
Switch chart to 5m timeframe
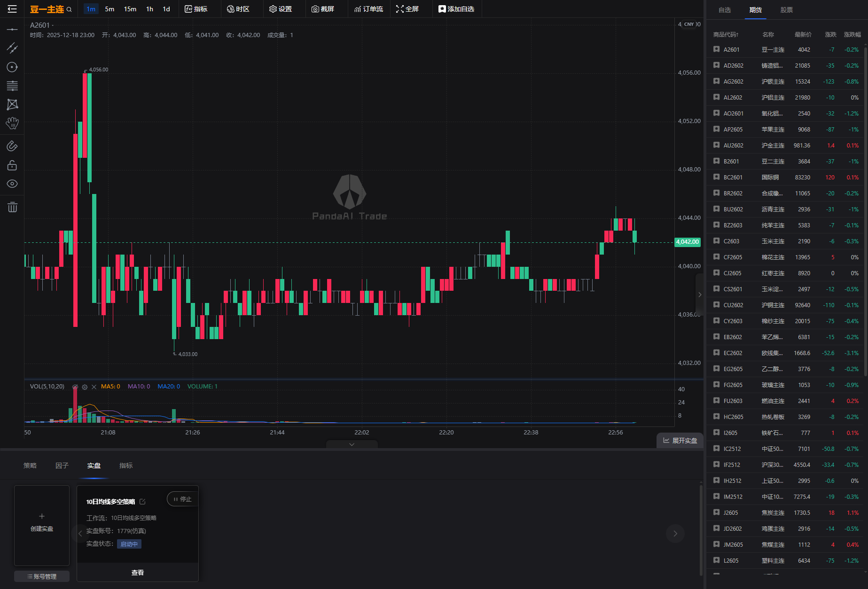(x=109, y=9)
